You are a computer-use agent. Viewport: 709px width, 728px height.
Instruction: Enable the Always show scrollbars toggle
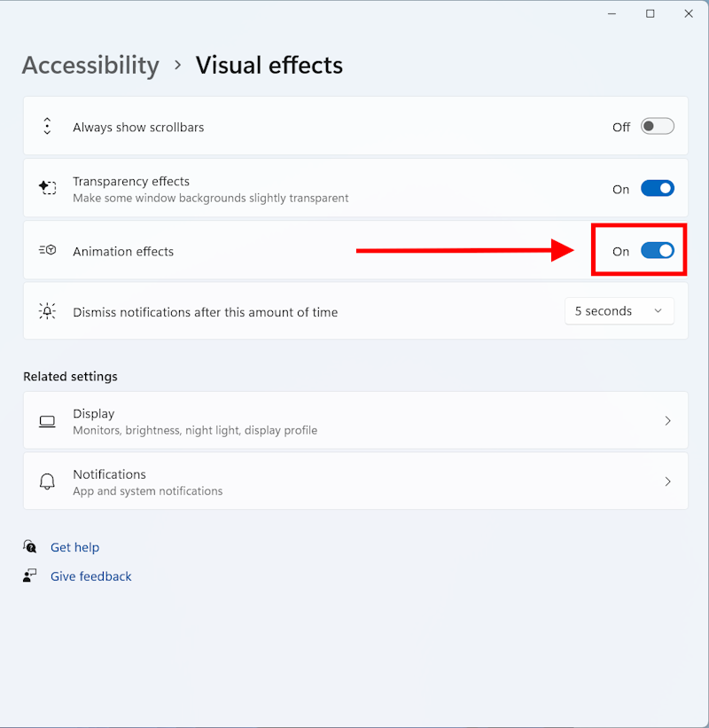657,127
